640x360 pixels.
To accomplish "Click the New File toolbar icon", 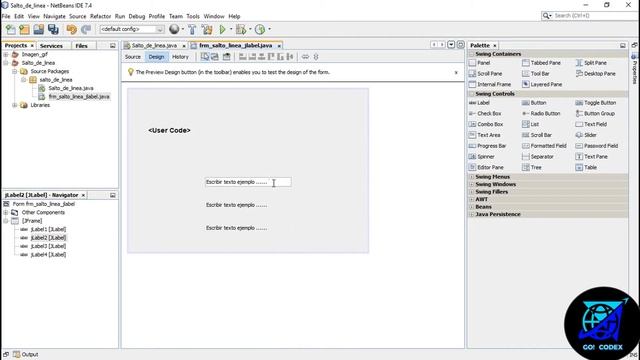I will tap(11, 29).
